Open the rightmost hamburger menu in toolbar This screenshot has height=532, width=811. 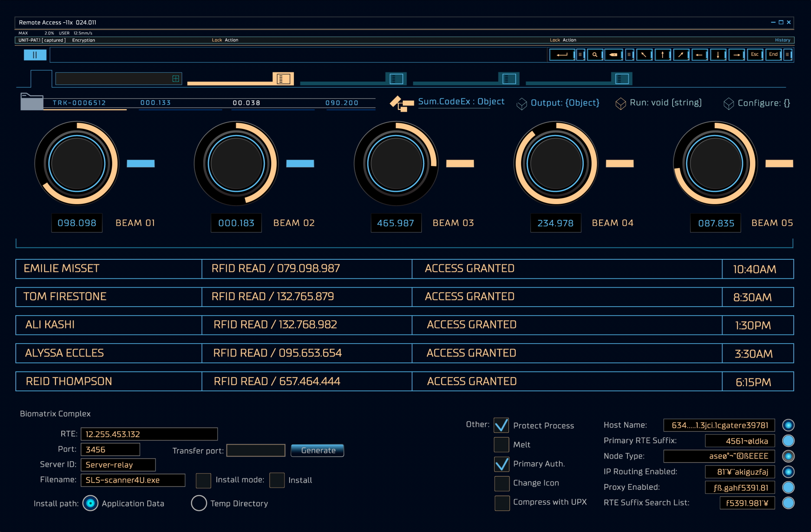(x=787, y=54)
